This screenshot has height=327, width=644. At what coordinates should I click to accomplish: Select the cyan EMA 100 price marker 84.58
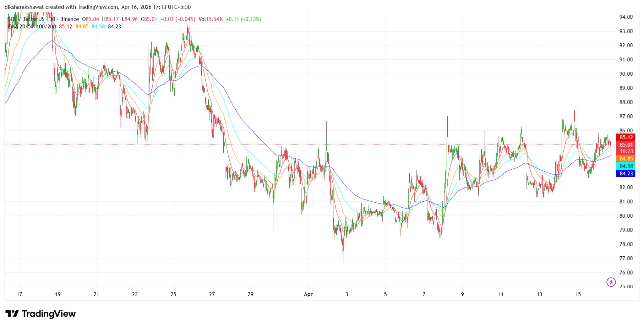click(x=627, y=166)
